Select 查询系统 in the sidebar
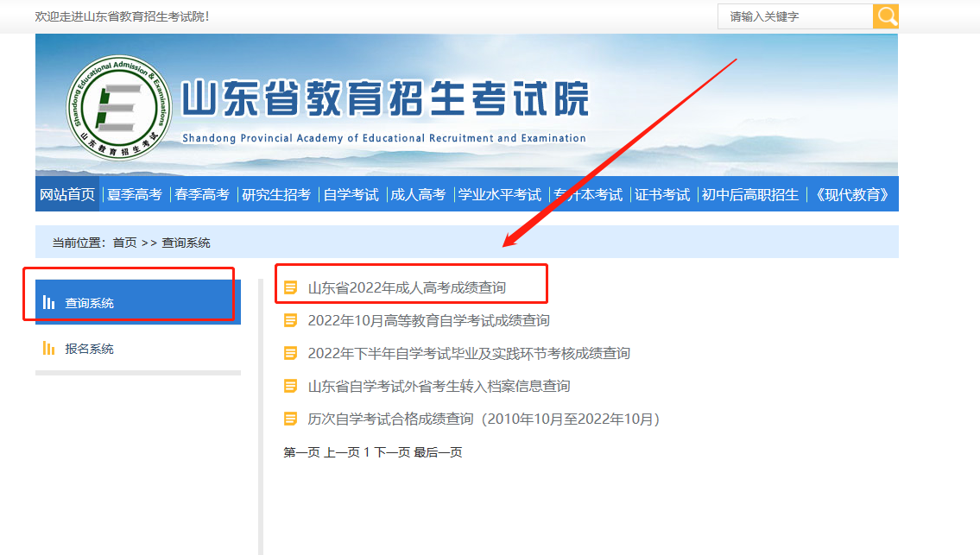 138,302
